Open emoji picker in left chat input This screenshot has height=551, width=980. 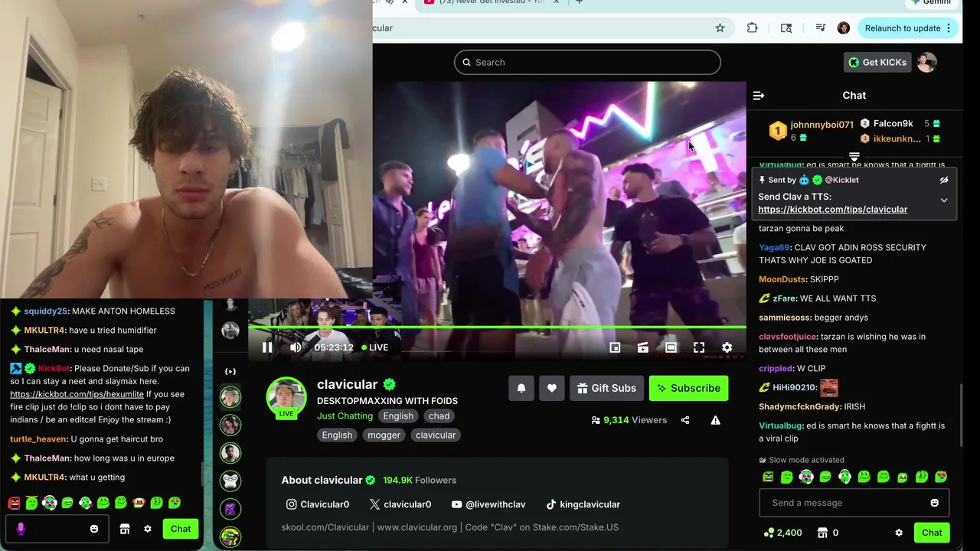(x=94, y=529)
